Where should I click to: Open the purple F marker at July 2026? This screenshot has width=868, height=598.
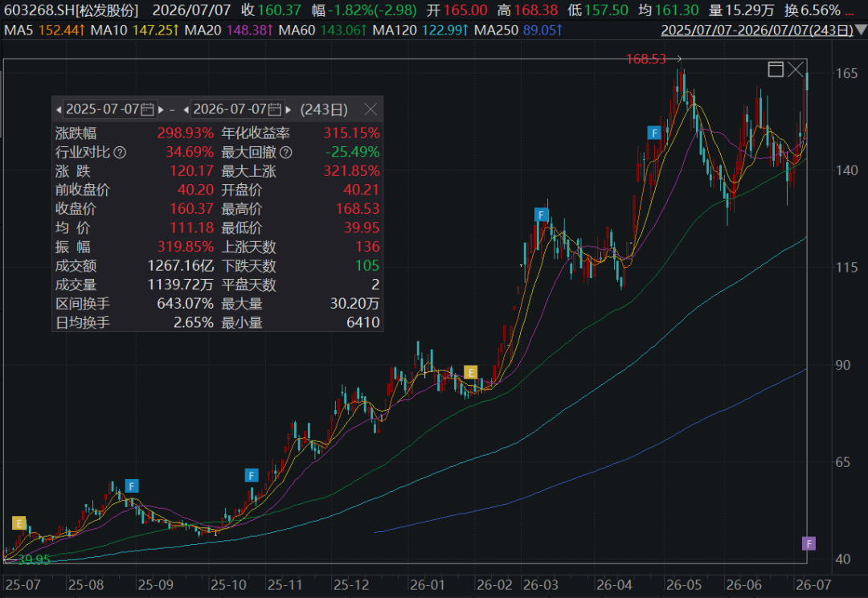(809, 543)
